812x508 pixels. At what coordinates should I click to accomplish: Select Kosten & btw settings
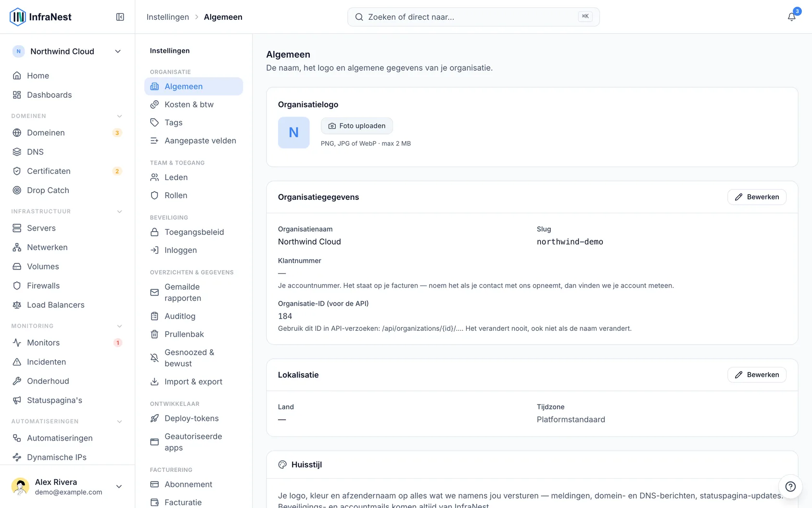pyautogui.click(x=193, y=104)
